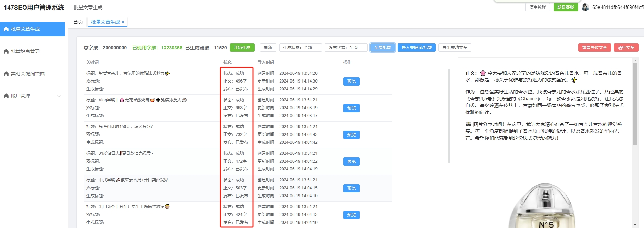This screenshot has width=644, height=228.
Task: Click the generation time 2024-06-19 14:04:19
Action: (298, 169)
